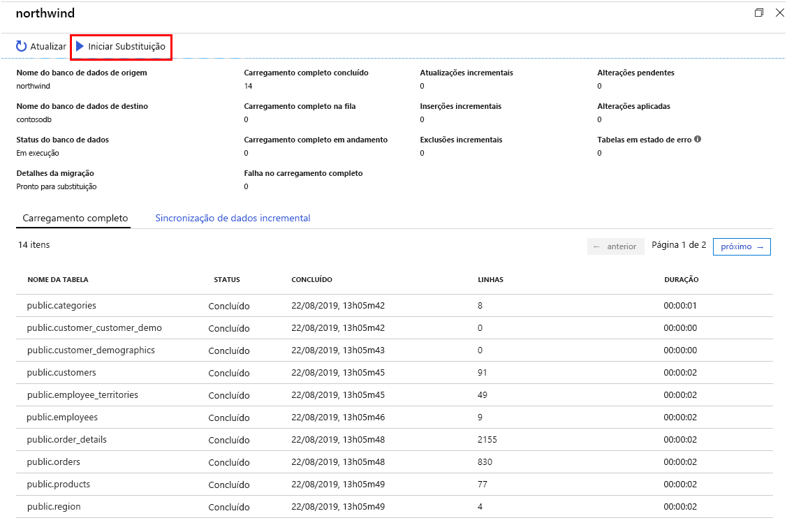Open Sincronização de dados incremental tab
The image size is (787, 532).
click(233, 219)
